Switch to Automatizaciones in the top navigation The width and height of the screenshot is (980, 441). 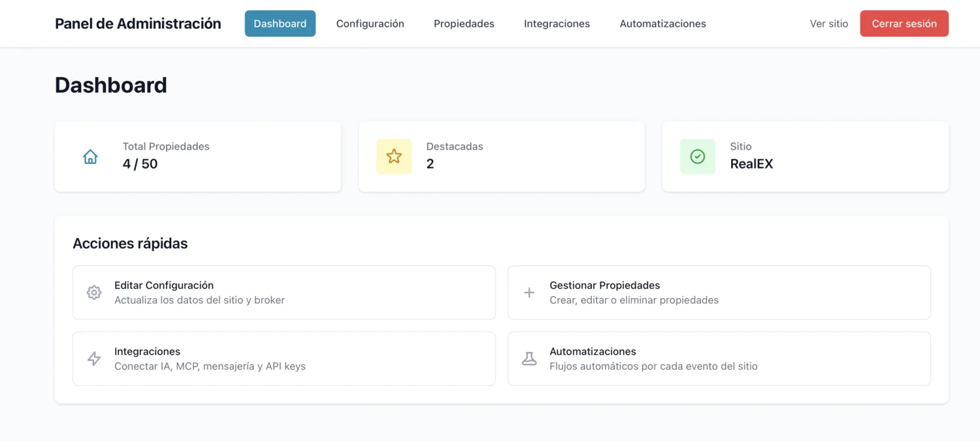[x=662, y=24]
